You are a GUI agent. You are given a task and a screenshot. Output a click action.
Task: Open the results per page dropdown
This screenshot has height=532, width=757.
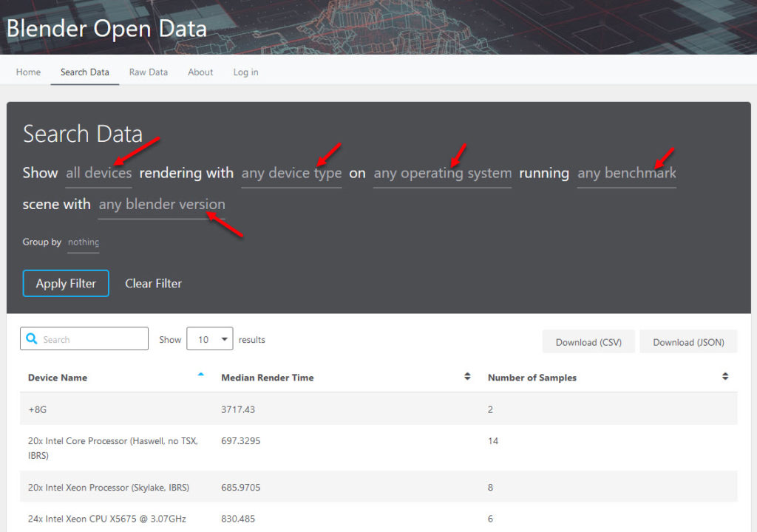point(208,338)
